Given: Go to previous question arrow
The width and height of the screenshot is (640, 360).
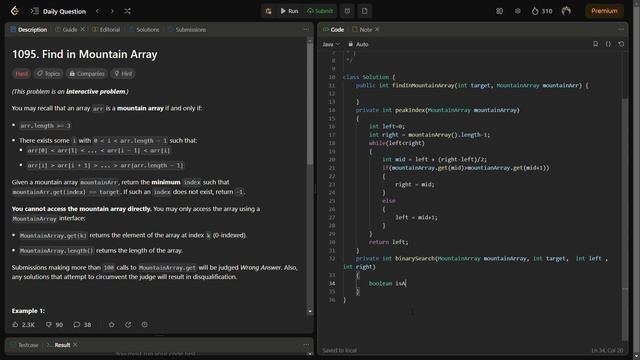Looking at the screenshot, I should (x=97, y=11).
